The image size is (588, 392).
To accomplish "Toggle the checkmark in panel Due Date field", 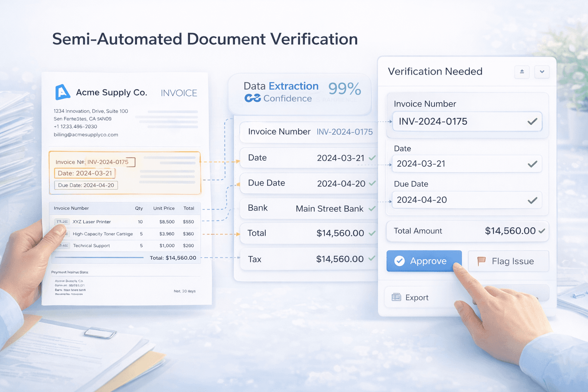I will pyautogui.click(x=532, y=200).
